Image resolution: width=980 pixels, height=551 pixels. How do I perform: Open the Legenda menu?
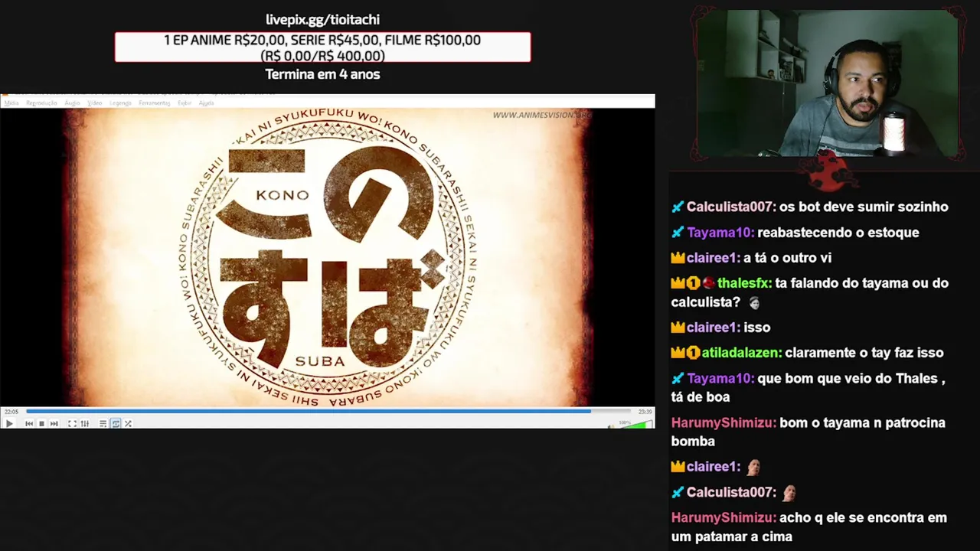coord(120,103)
